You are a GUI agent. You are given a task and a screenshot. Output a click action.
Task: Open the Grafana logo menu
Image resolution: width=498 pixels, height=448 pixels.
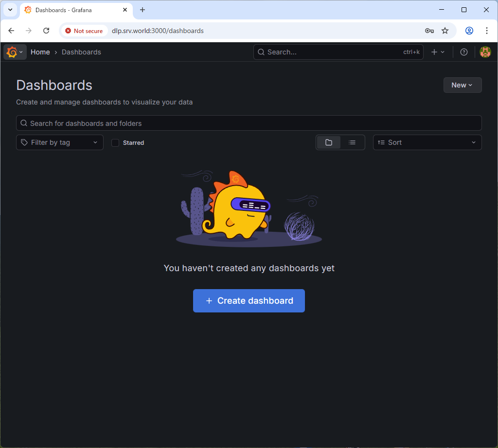click(15, 52)
